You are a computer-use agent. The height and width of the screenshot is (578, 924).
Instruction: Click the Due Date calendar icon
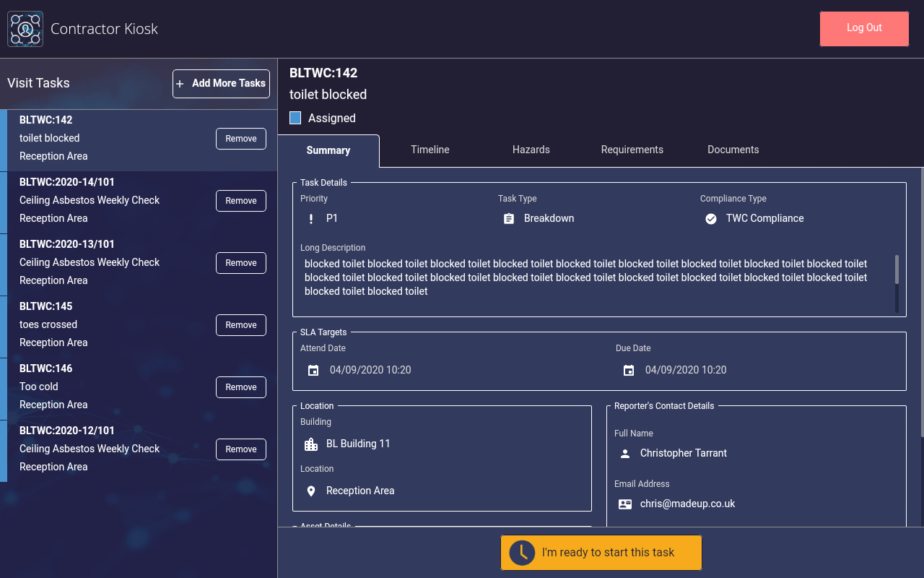click(629, 370)
